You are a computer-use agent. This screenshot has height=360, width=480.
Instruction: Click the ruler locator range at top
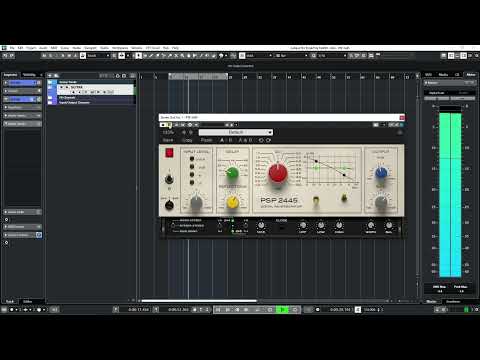coord(198,76)
